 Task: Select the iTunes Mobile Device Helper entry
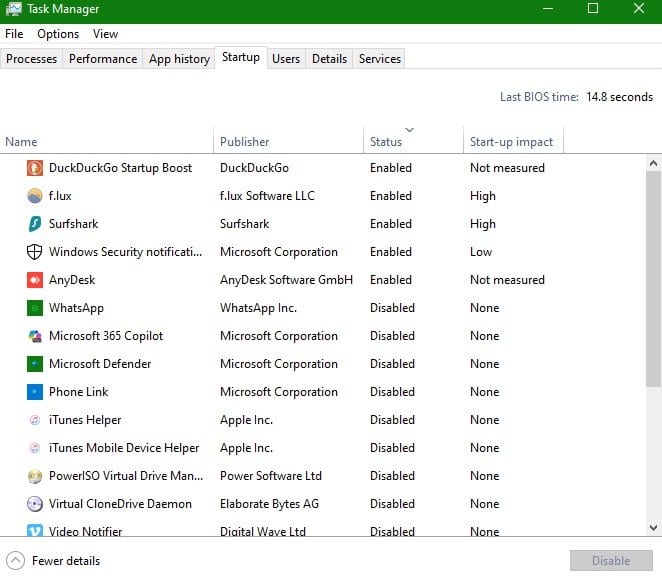pos(124,448)
